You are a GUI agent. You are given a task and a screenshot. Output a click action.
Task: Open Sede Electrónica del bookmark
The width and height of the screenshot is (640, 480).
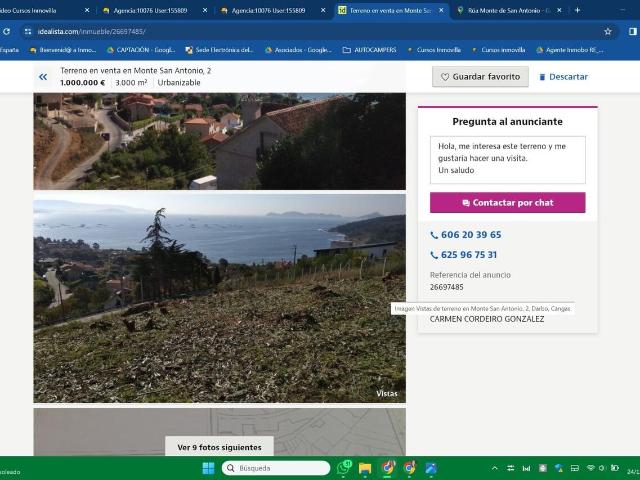tap(220, 50)
